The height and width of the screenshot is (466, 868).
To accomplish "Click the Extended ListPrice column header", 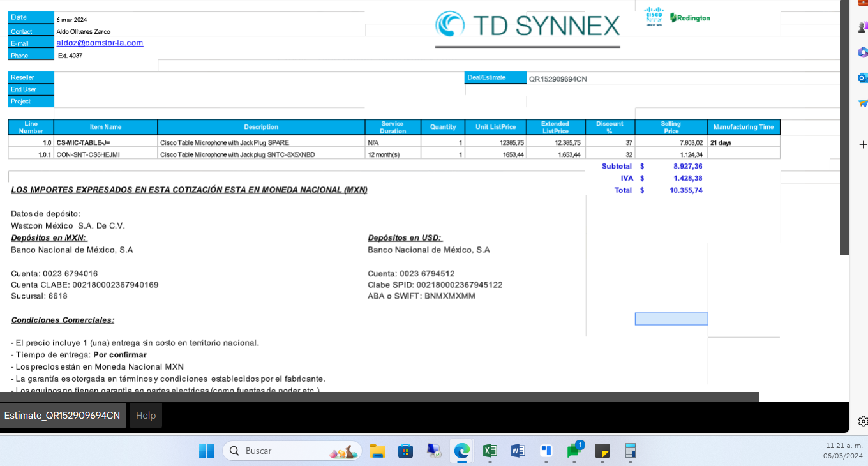I will pyautogui.click(x=555, y=127).
